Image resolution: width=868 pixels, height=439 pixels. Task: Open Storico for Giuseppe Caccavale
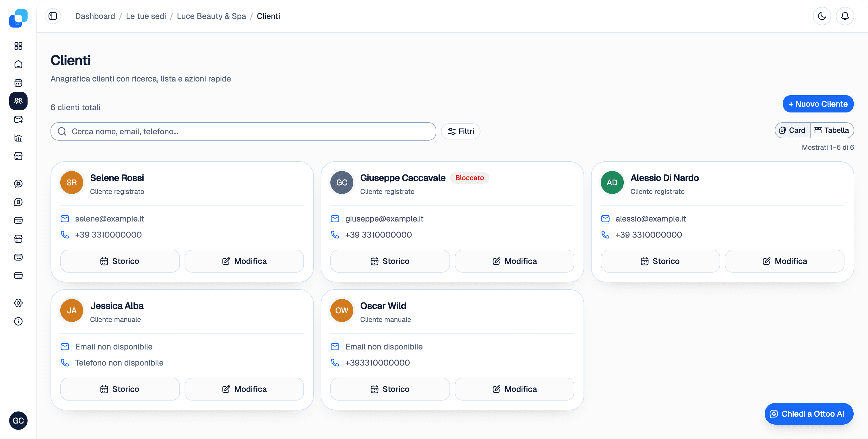[x=390, y=261]
